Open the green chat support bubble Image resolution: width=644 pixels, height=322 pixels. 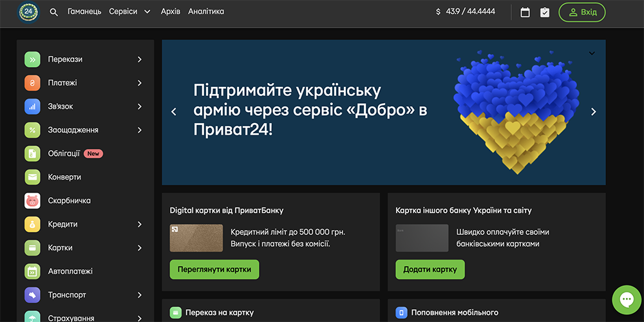625,299
